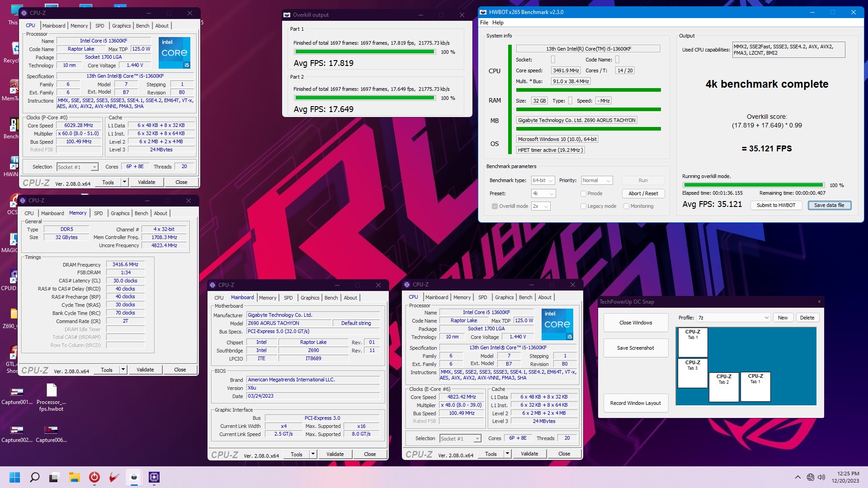This screenshot has width=868, height=488.
Task: Open Overkill mode 2x dropdown
Action: pos(541,206)
